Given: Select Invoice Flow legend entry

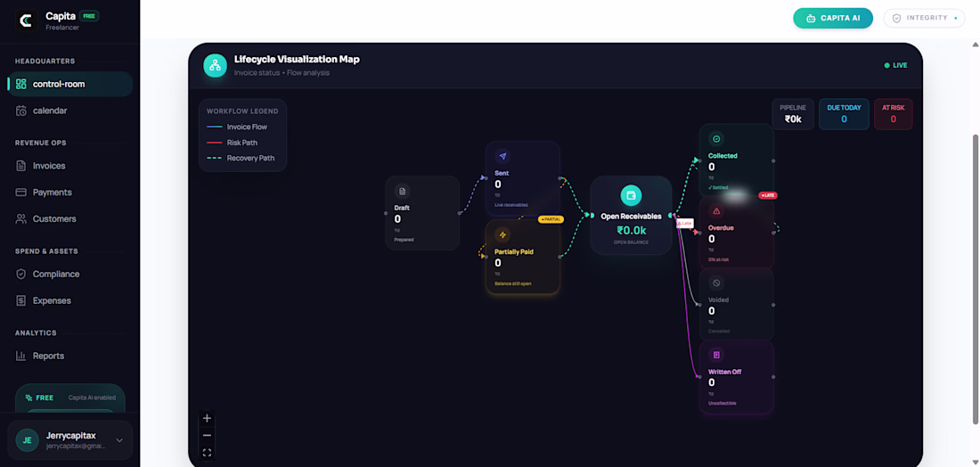Looking at the screenshot, I should coord(237,127).
